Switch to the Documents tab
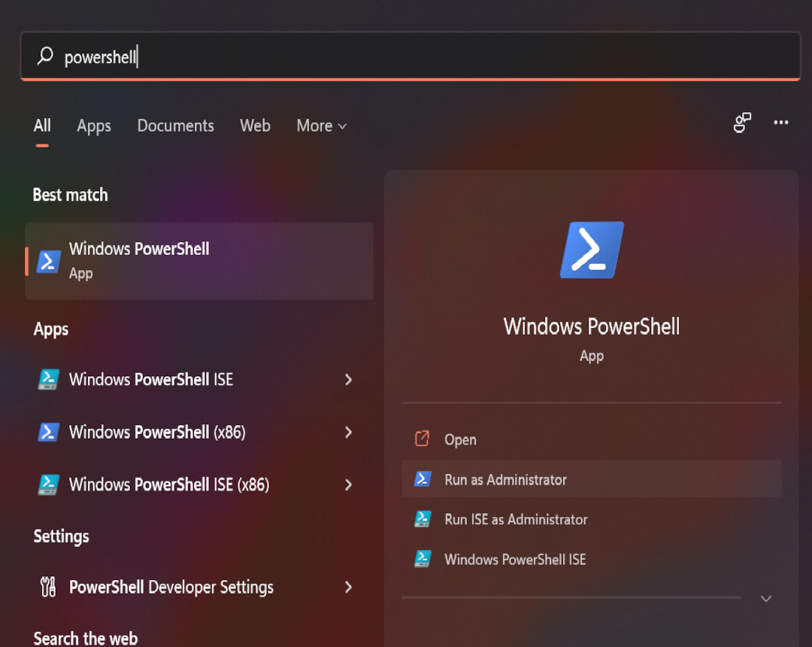This screenshot has width=812, height=647. click(175, 126)
